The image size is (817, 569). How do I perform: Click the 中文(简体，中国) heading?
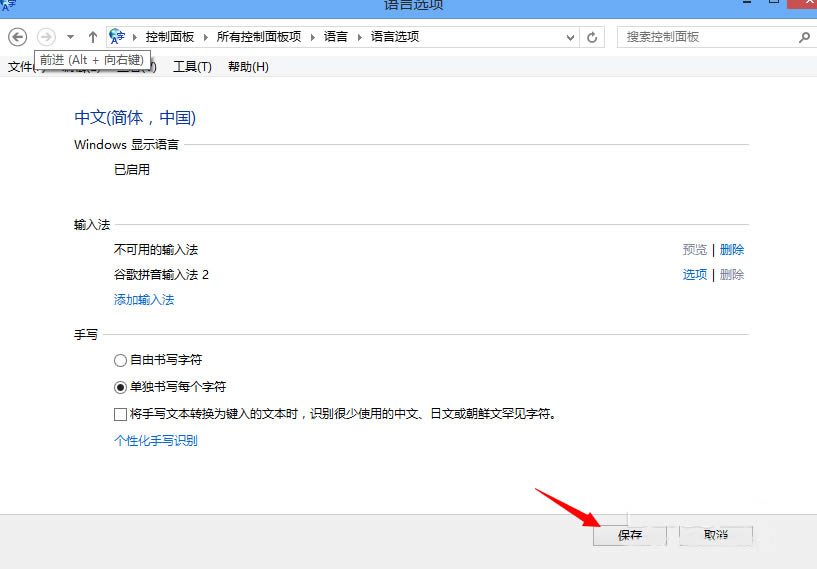click(x=135, y=117)
